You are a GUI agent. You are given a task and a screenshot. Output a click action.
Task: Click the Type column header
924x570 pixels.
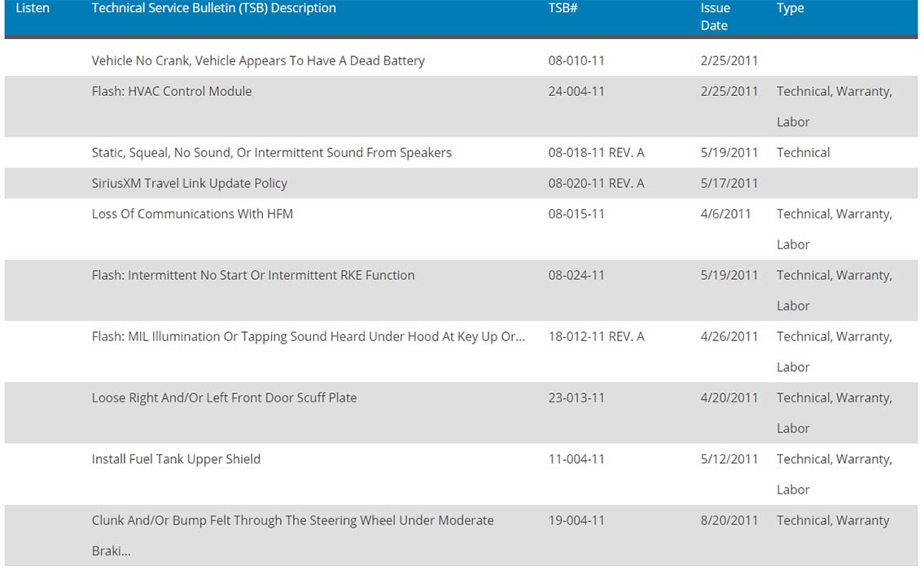click(790, 8)
